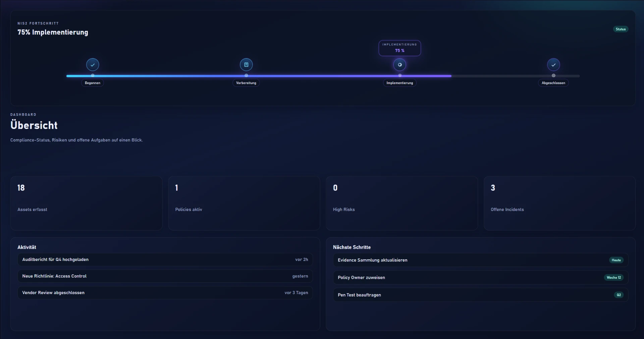
Task: Open the Policies aktiv card
Action: (x=244, y=203)
